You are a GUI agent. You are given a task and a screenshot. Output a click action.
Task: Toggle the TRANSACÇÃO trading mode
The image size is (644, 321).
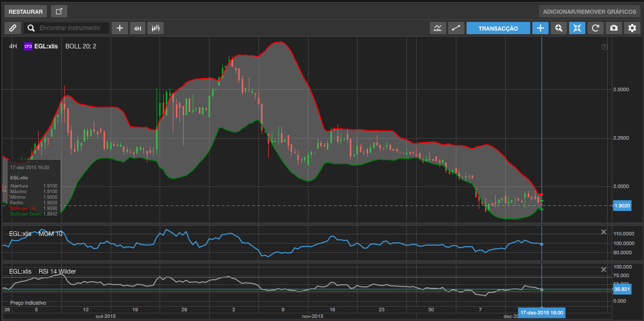click(x=498, y=28)
